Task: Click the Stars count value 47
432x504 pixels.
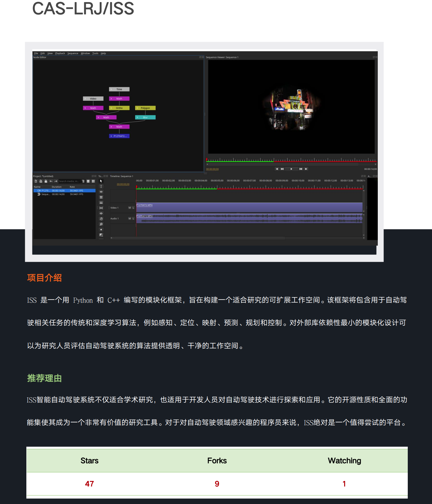Action: pos(89,484)
